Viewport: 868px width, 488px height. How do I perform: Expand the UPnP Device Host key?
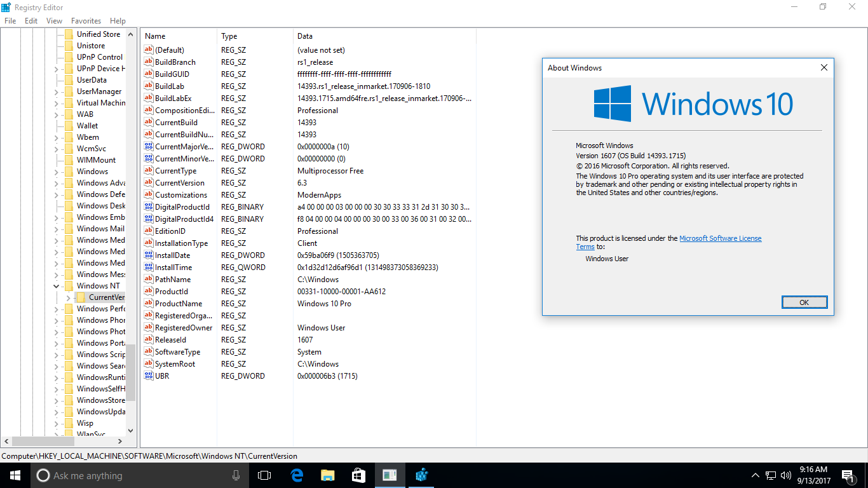click(57, 69)
